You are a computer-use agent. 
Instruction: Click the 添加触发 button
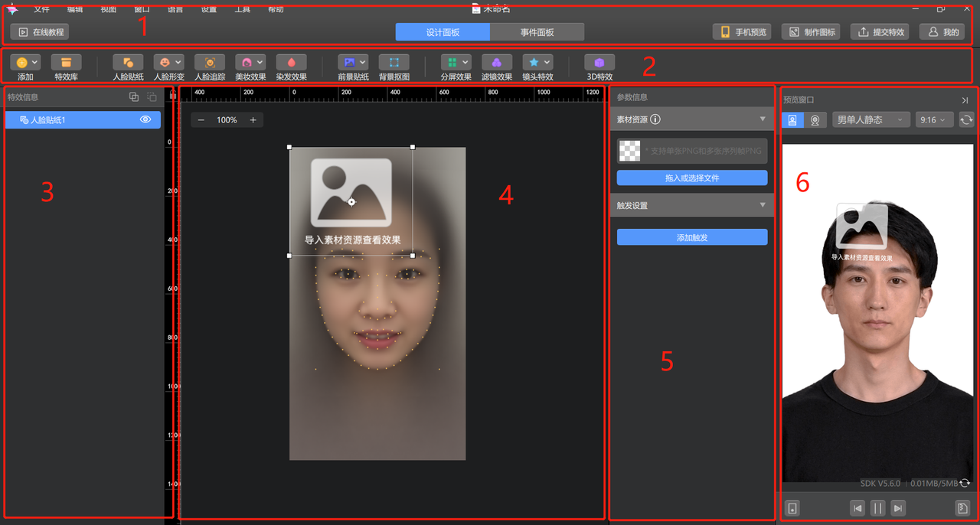[691, 237]
